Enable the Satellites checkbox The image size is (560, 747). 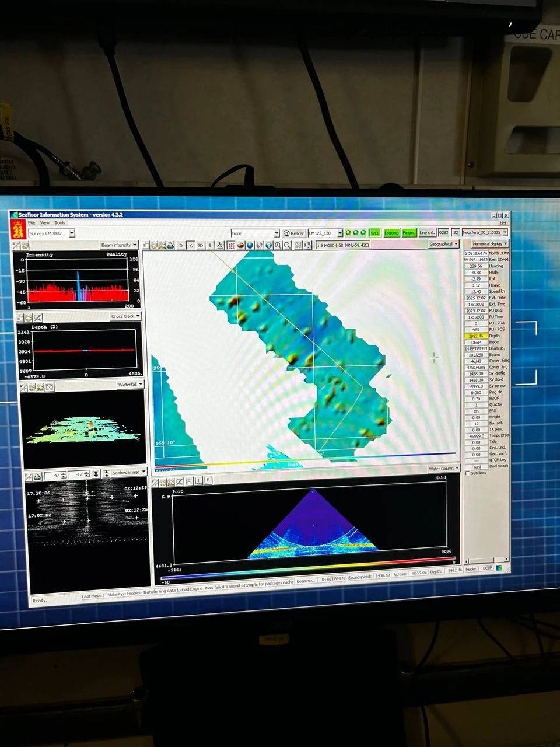(468, 473)
